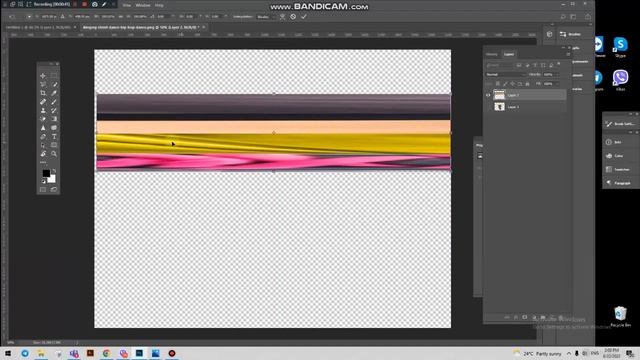Hide Layer 2 using eye icon
Screen dimensions: 640x360
pos(488,95)
